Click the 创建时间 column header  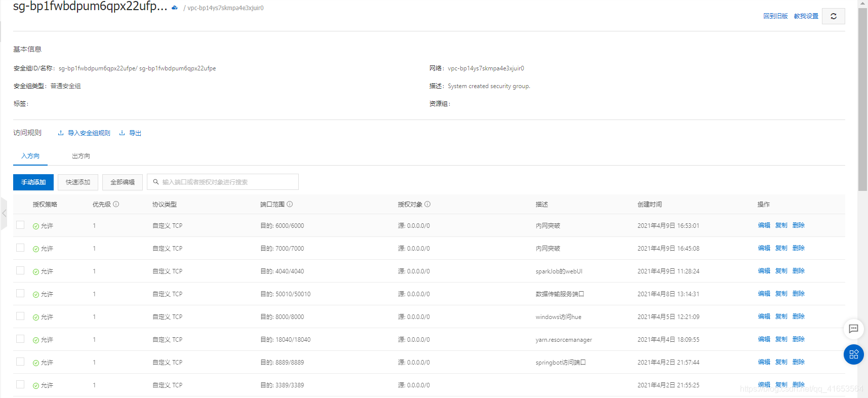point(650,205)
